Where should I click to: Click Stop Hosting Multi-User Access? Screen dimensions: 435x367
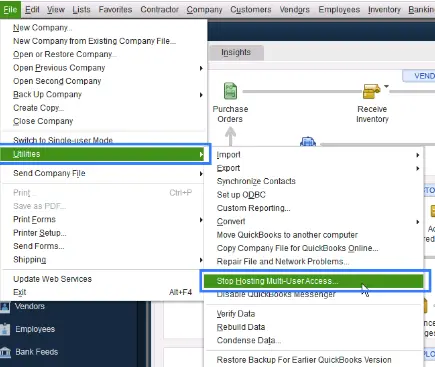(x=314, y=281)
